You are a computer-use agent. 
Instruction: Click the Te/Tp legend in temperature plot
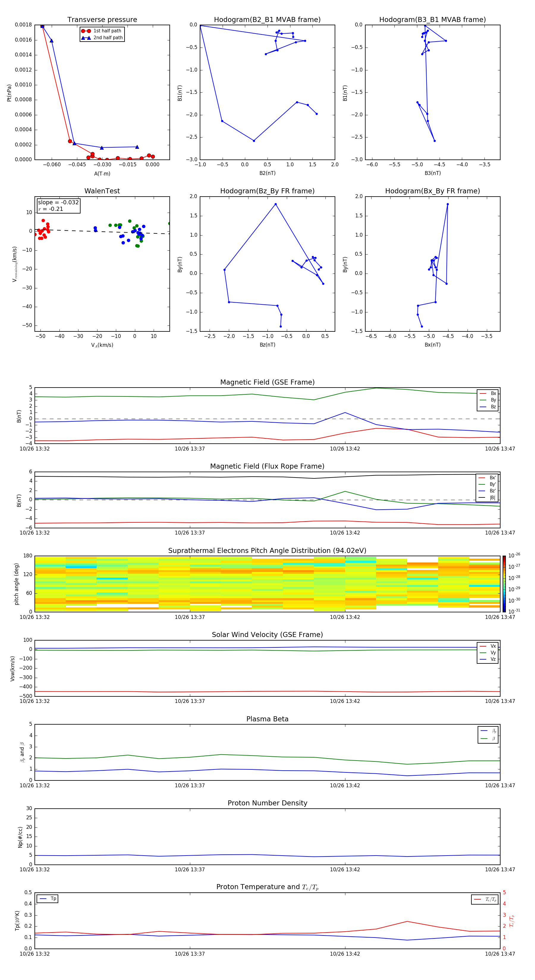485,899
